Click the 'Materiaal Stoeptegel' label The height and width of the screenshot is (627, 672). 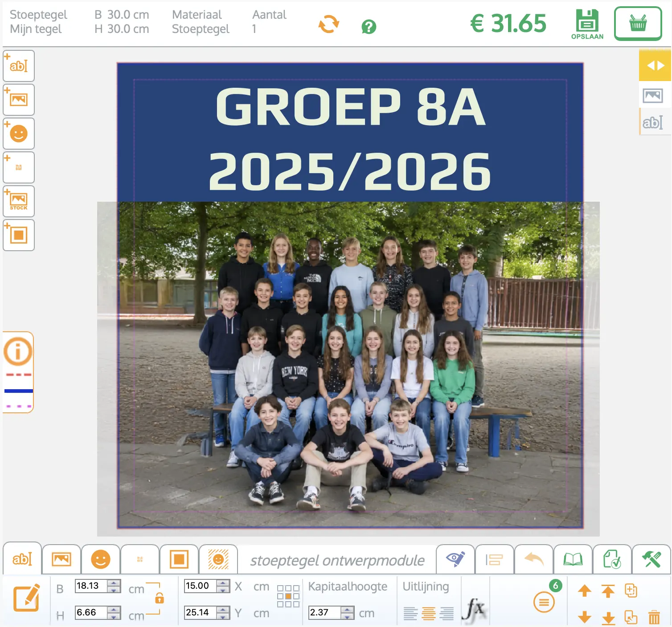[201, 22]
